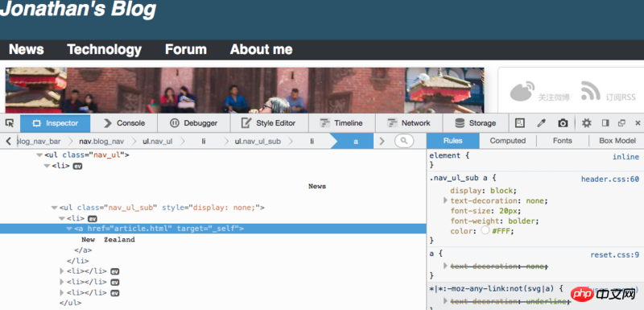Screen dimensions: 644x310
Task: Click the ev badge on li under ul.nav_ul
Action: tap(77, 167)
